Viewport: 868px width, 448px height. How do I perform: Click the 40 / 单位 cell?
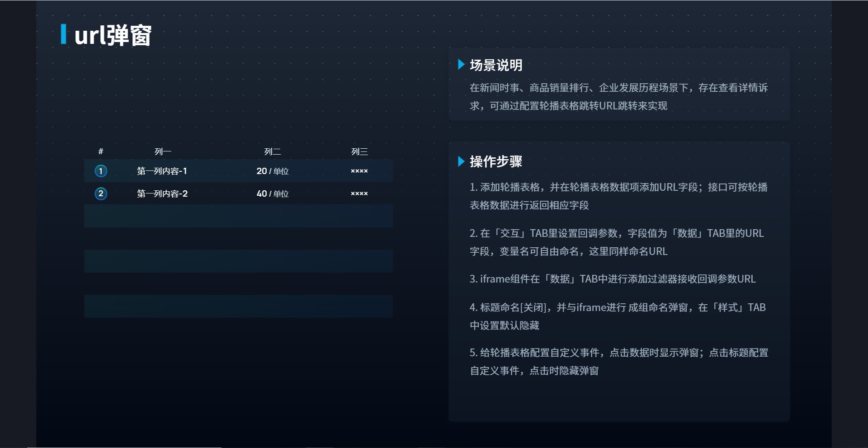click(x=273, y=193)
